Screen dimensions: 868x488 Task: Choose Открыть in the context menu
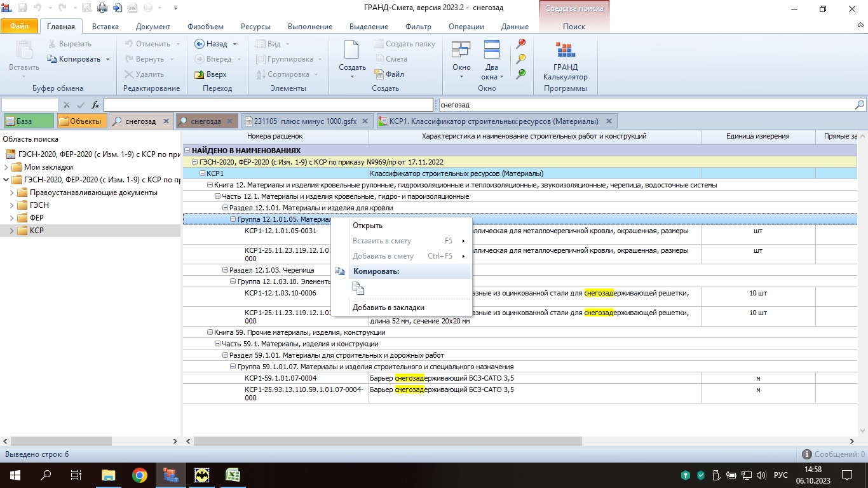367,226
